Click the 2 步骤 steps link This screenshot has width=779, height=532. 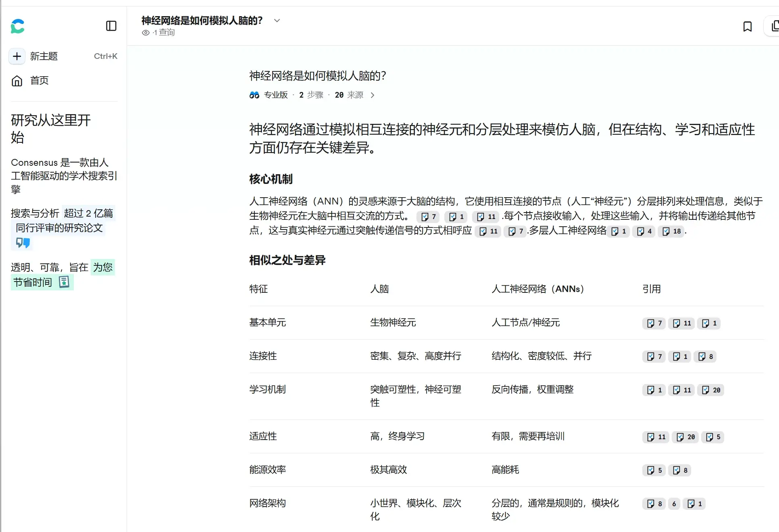click(x=311, y=95)
